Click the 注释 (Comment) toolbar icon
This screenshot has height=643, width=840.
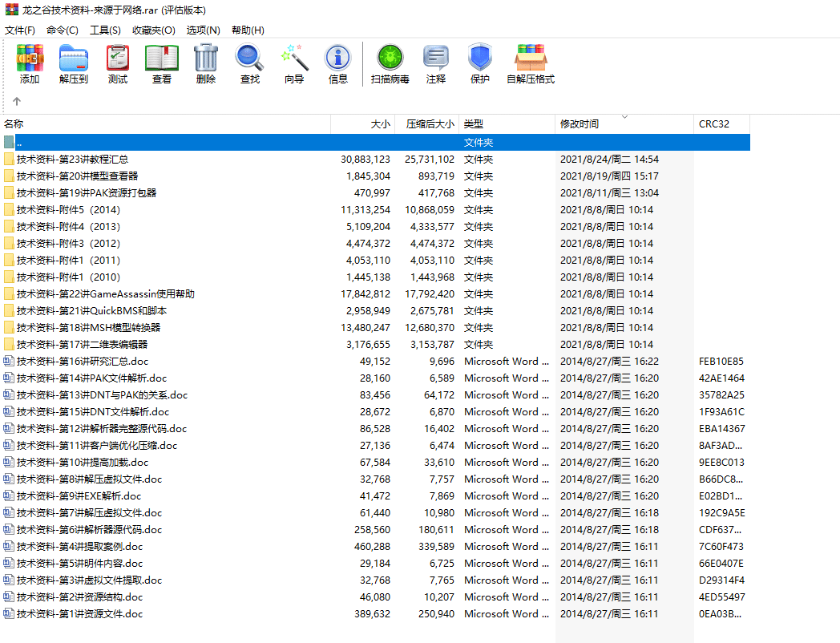click(x=435, y=58)
